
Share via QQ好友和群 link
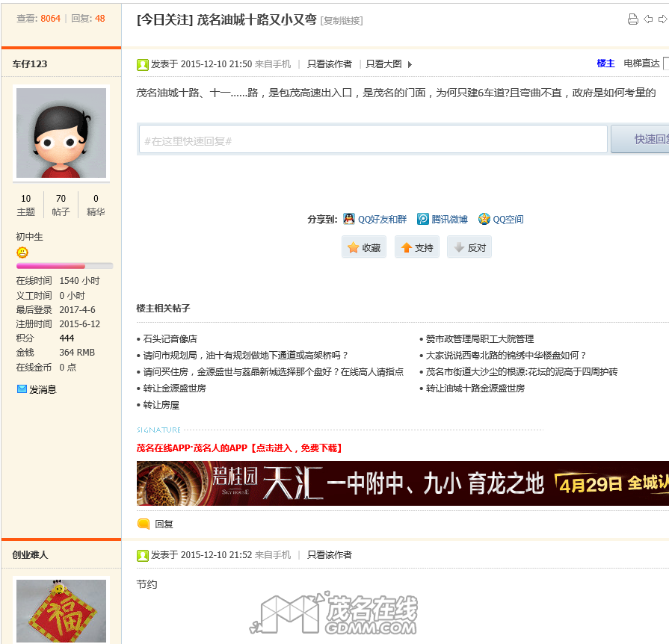tap(382, 219)
